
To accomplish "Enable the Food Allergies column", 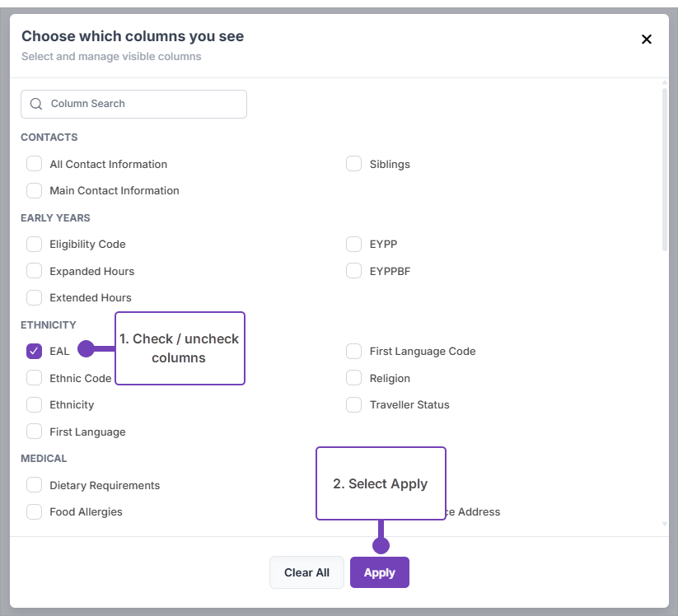I will [x=34, y=512].
